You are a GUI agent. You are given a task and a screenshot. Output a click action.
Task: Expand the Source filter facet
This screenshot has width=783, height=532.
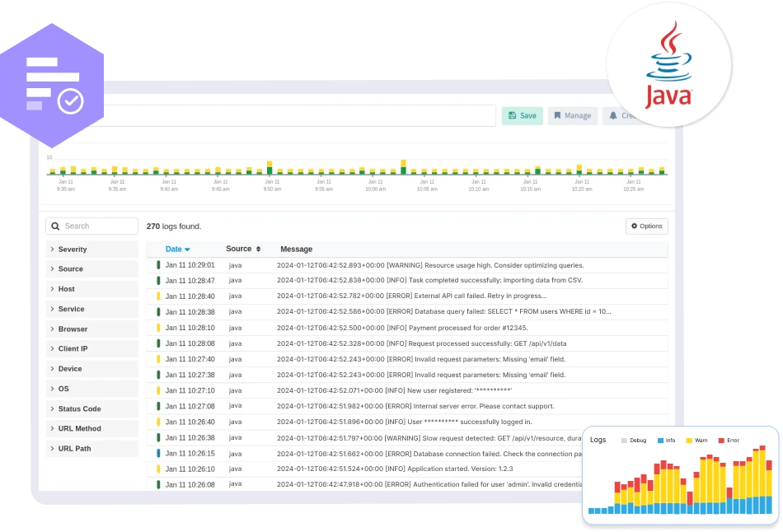click(91, 269)
